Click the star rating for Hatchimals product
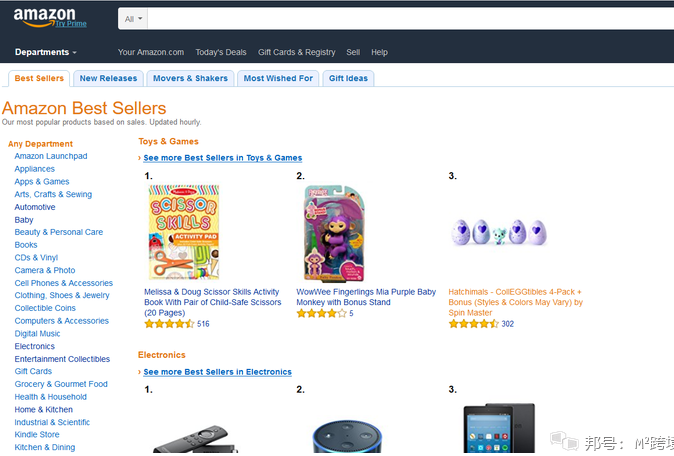Screen dimensions: 674x456 pos(473,324)
